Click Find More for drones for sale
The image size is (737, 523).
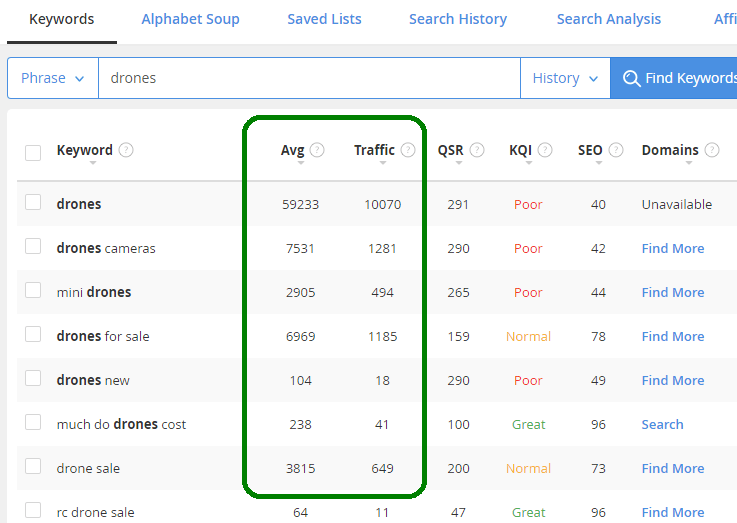673,336
